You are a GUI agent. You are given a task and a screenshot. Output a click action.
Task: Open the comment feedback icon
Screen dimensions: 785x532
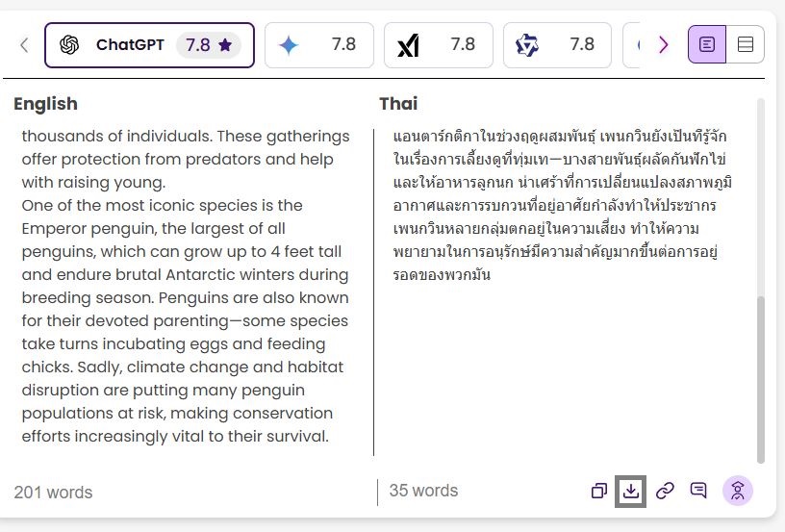(x=698, y=491)
